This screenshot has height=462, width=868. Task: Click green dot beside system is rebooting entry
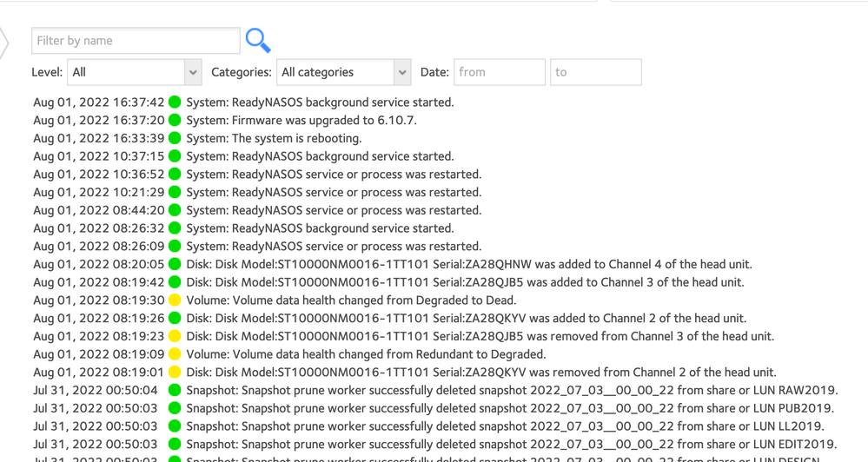tap(175, 138)
